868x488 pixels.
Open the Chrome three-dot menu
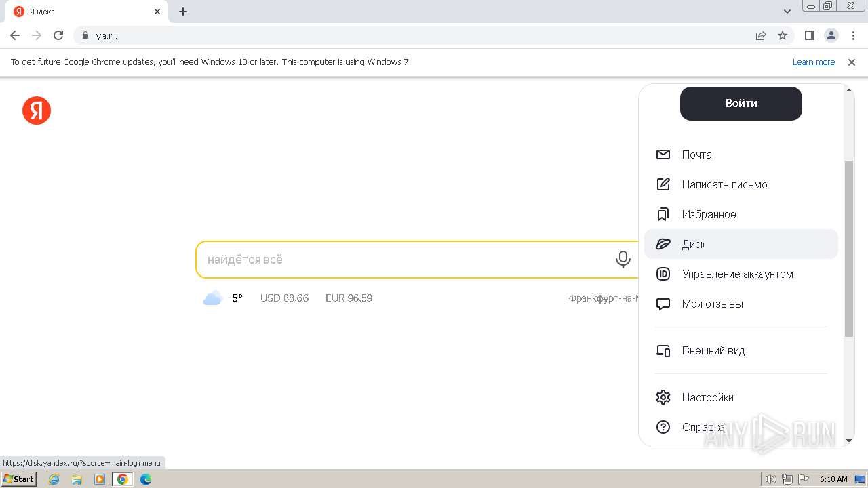[x=853, y=35]
